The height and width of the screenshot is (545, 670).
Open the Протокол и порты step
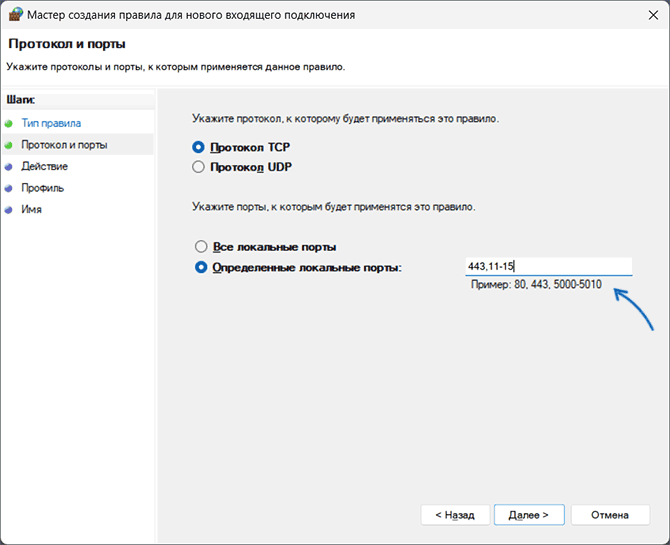point(64,145)
